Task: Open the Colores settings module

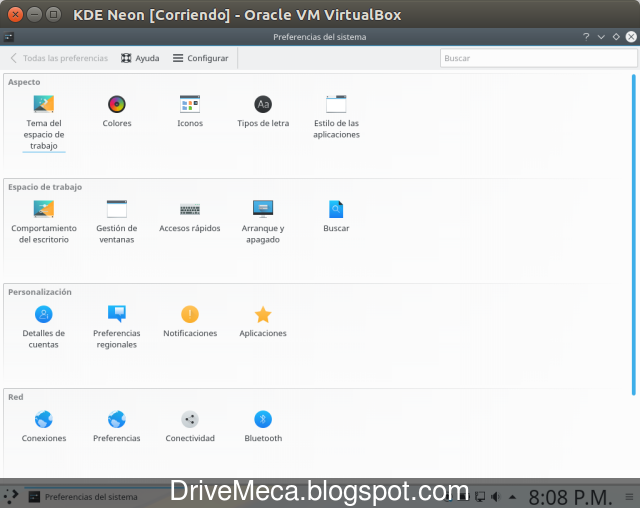Action: point(117,111)
